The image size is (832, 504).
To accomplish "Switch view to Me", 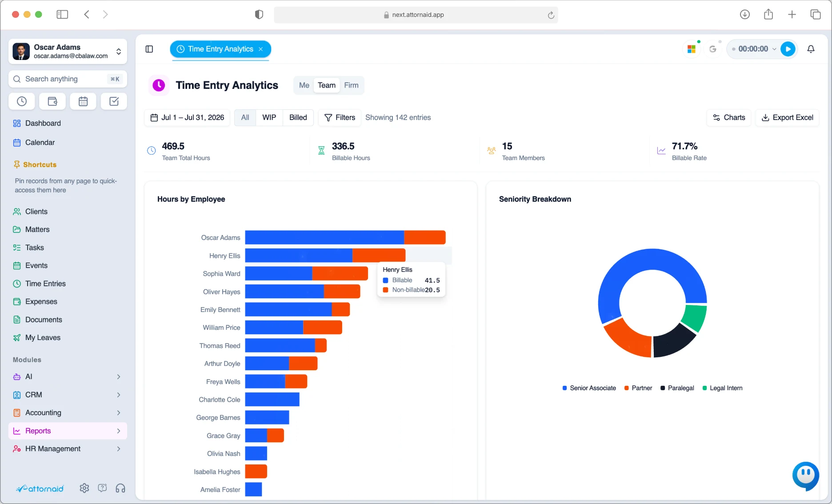I will point(304,85).
